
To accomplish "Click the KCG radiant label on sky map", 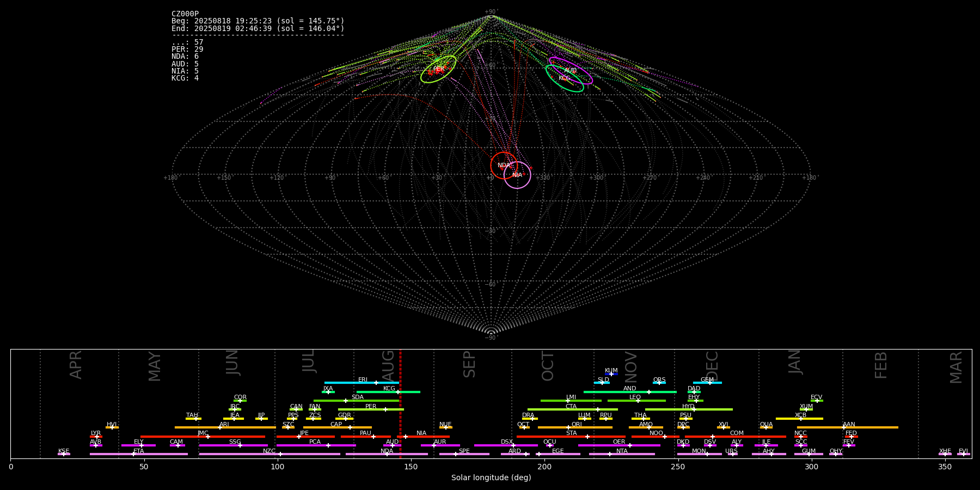I will pos(565,78).
